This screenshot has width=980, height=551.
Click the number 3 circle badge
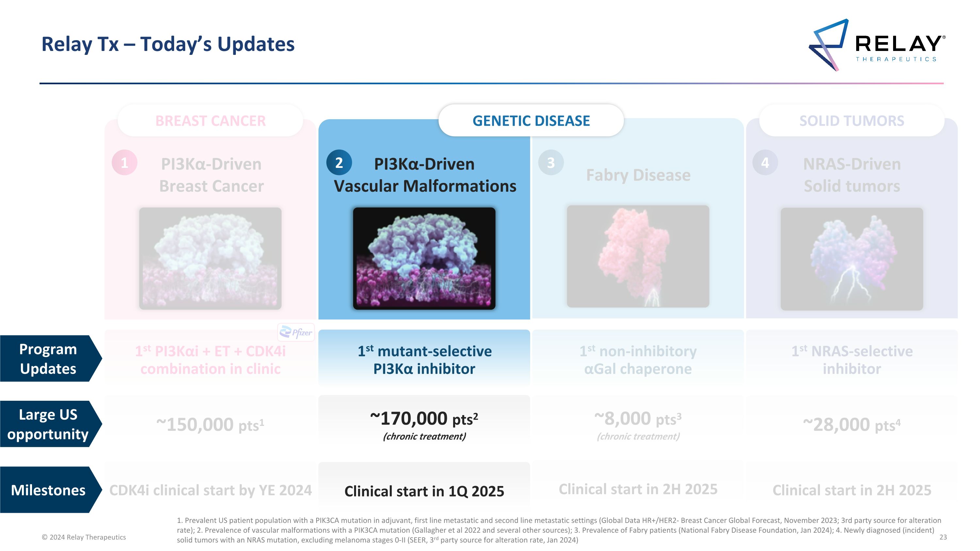pyautogui.click(x=550, y=163)
